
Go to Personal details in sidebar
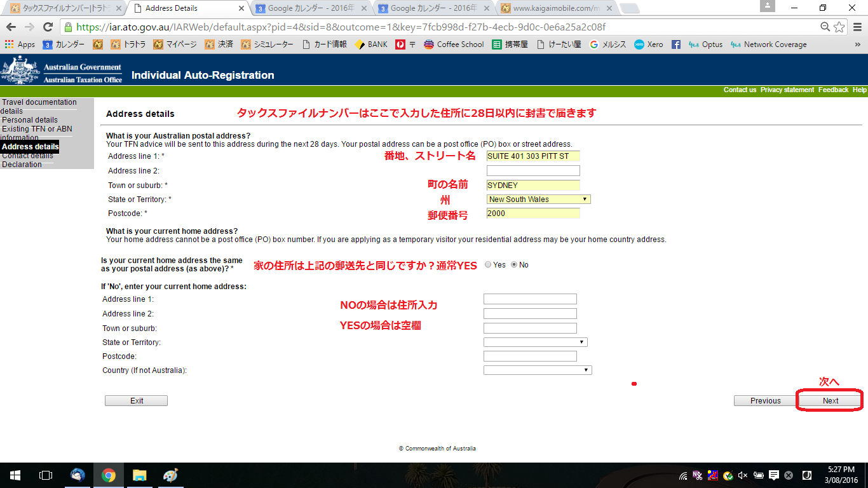coord(30,120)
